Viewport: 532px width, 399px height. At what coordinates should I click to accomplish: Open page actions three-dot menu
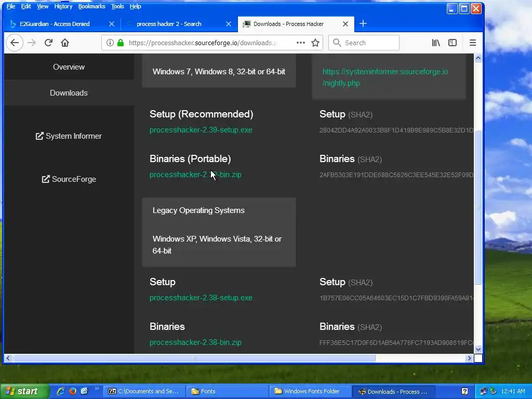[x=301, y=43]
